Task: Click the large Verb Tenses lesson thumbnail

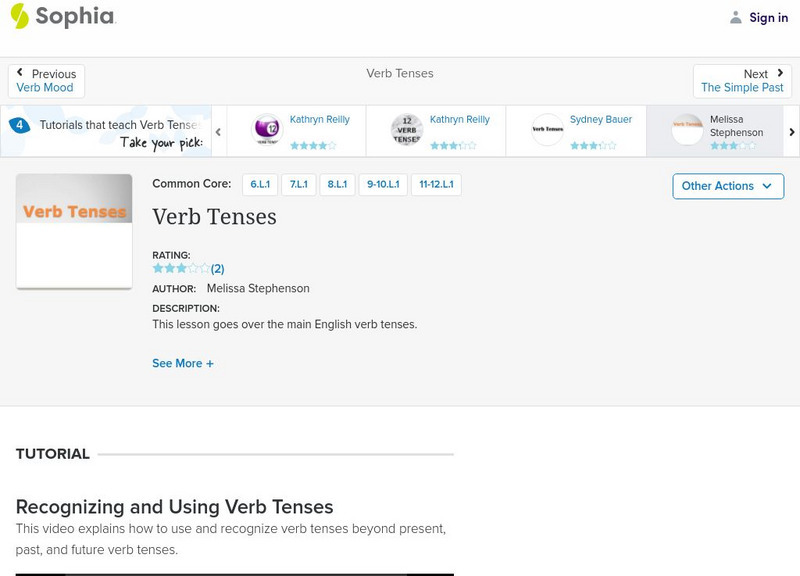Action: (x=74, y=231)
